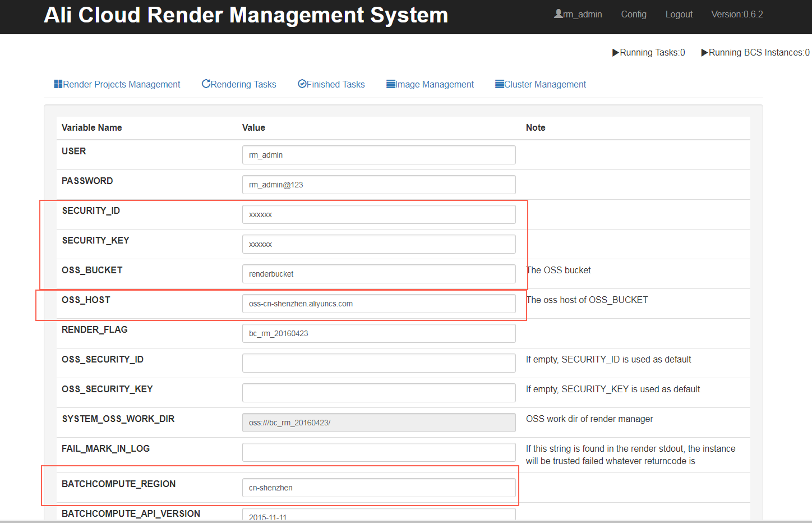Click the checkmark icon beside Finished Tasks

(x=302, y=84)
